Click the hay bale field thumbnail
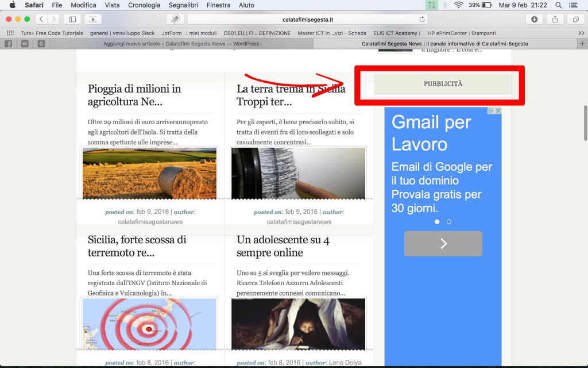 [149, 173]
